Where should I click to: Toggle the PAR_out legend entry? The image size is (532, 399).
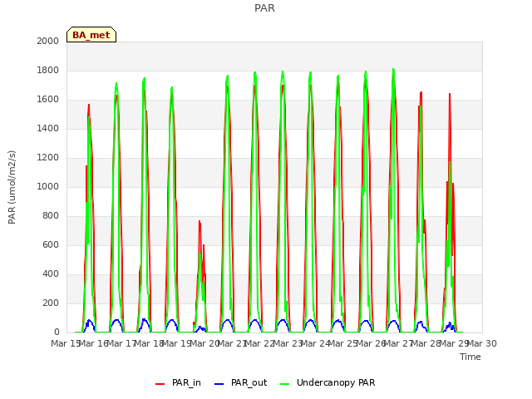[240, 382]
